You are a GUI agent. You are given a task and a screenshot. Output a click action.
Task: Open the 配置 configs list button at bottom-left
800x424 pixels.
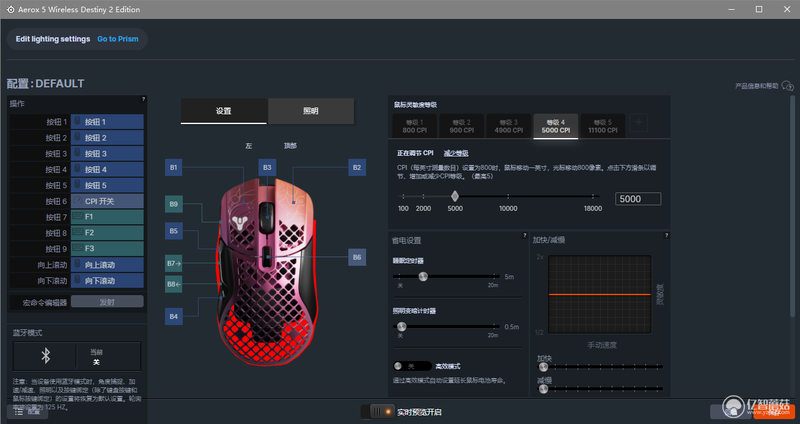coord(28,412)
